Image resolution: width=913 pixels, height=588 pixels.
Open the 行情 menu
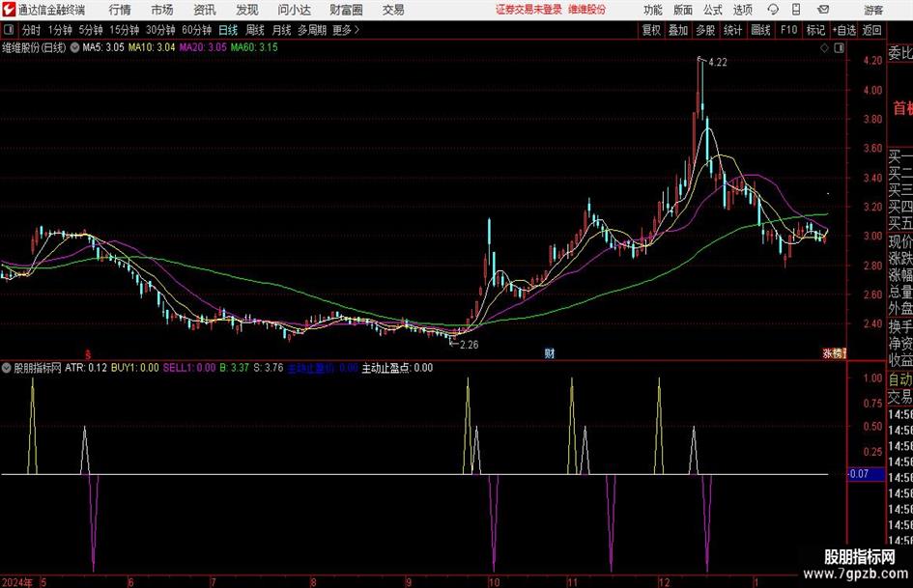[x=120, y=10]
